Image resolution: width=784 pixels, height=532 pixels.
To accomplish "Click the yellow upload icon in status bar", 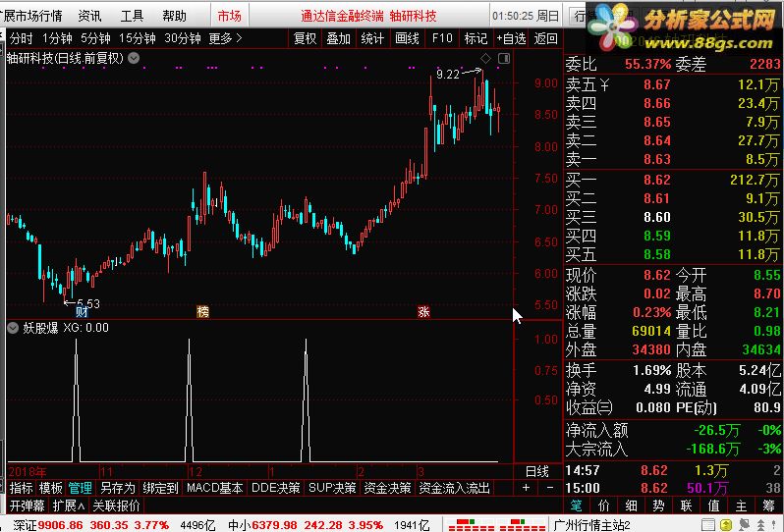I will point(726,525).
